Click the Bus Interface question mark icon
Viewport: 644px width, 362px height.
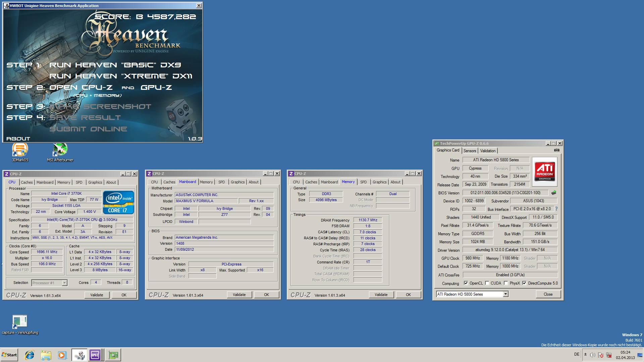556,209
